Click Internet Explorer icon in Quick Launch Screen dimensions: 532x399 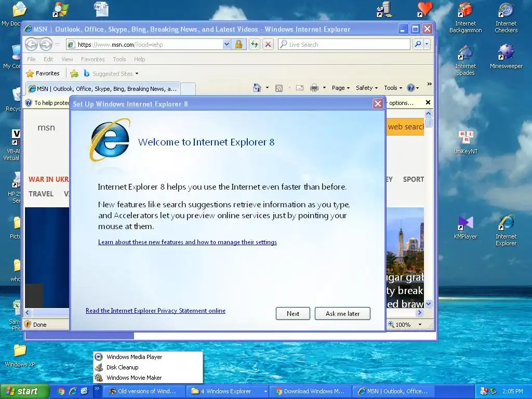(x=73, y=391)
